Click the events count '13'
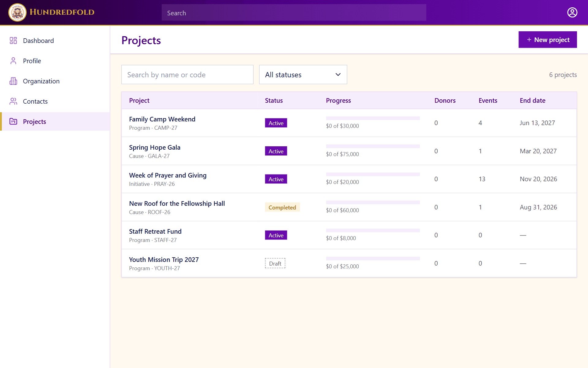The image size is (588, 368). click(x=482, y=179)
